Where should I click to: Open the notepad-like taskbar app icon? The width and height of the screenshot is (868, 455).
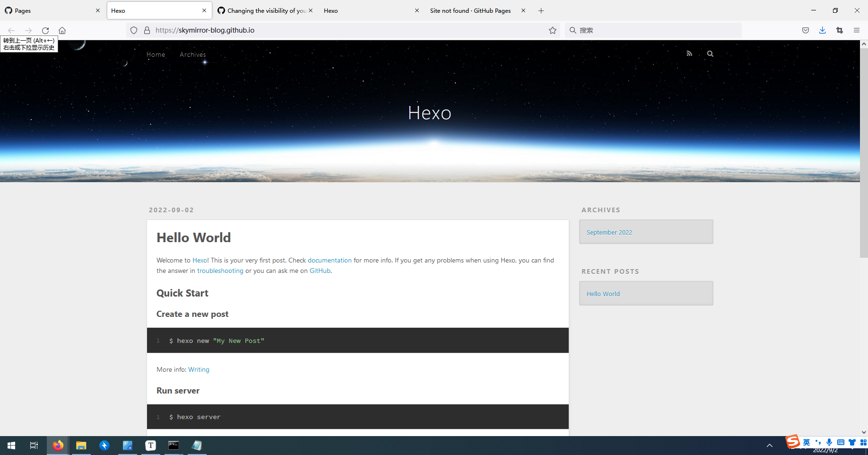[x=197, y=446]
